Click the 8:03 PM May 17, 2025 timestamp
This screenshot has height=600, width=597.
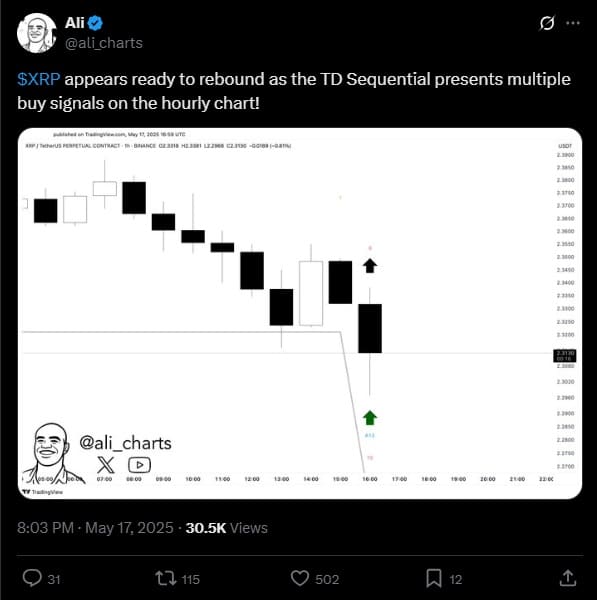tap(95, 528)
